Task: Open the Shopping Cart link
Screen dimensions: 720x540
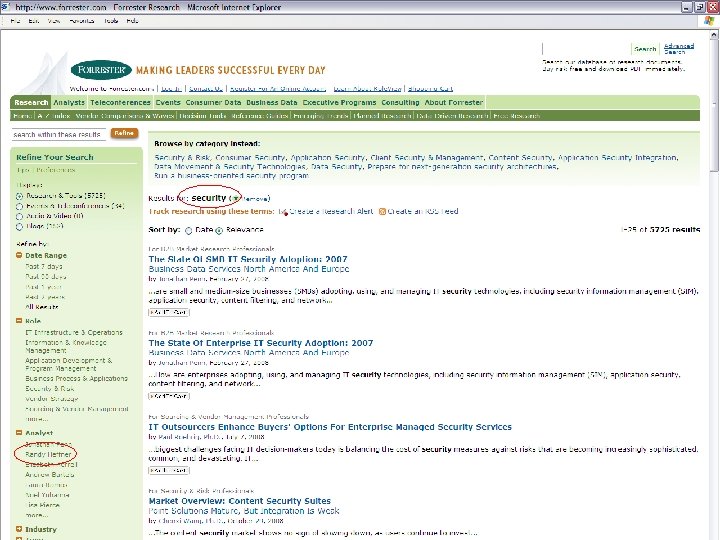Action: coord(430,89)
